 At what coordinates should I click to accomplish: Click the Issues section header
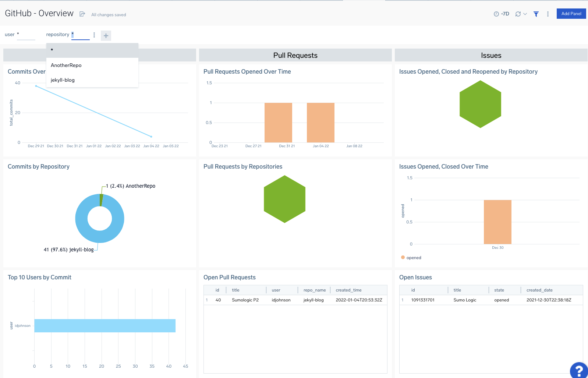click(491, 55)
